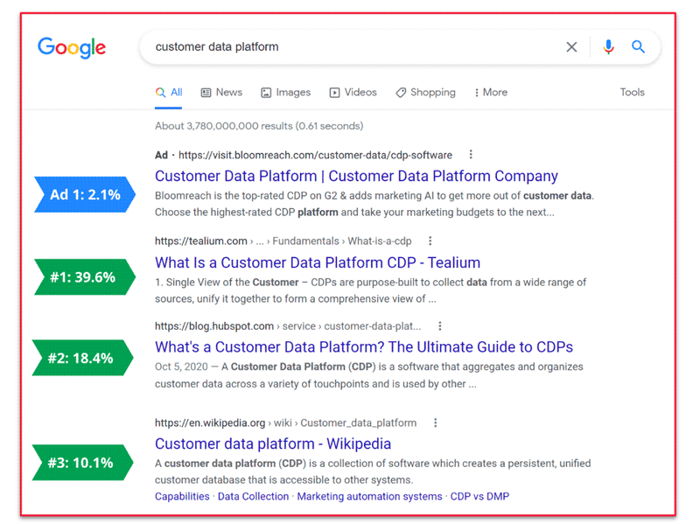Start voice search with the microphone icon
The width and height of the screenshot is (700, 524).
pyautogui.click(x=608, y=47)
